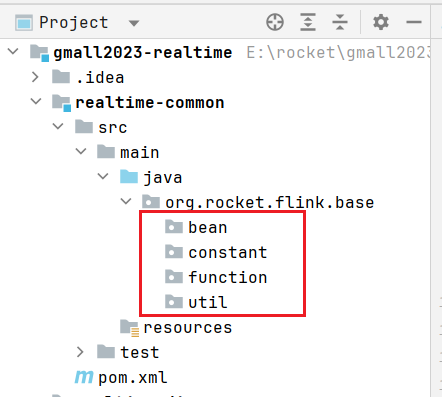The height and width of the screenshot is (397, 442).
Task: Collapse the realtime-common module
Action: (x=36, y=101)
